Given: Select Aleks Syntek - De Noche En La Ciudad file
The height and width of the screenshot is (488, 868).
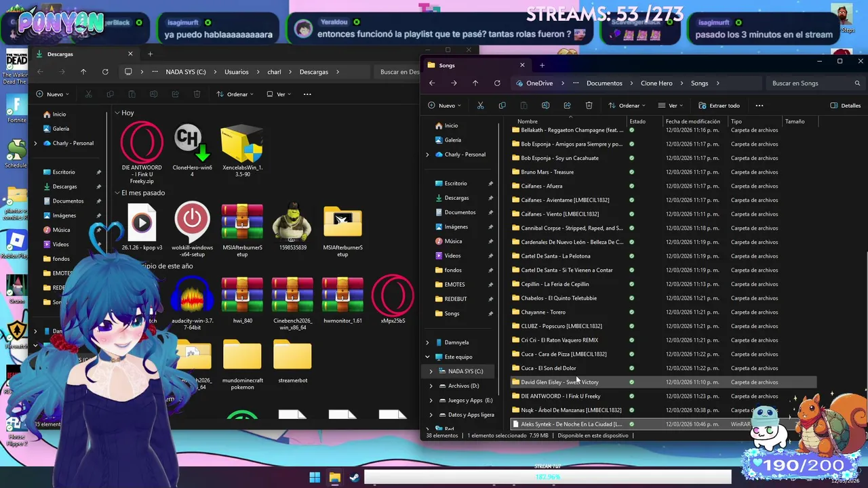Looking at the screenshot, I should 665,424.
